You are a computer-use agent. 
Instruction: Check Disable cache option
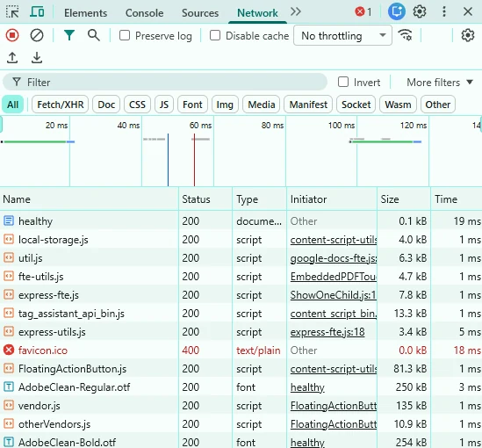(215, 35)
